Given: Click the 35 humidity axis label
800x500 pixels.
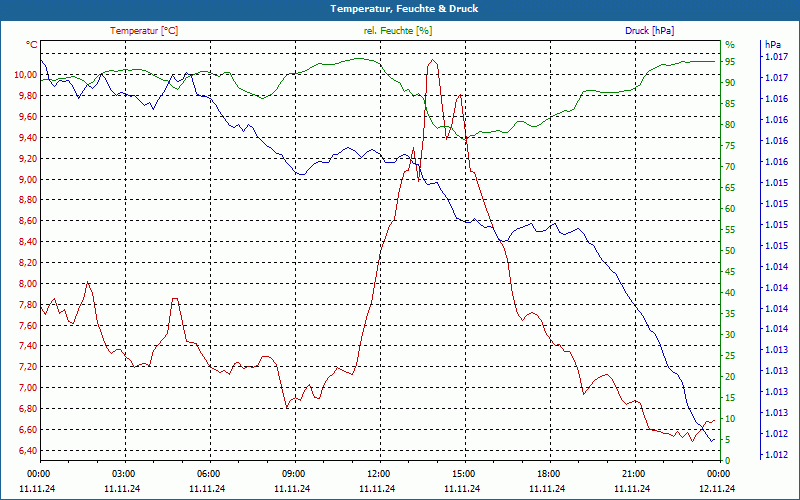Looking at the screenshot, I should 730,314.
